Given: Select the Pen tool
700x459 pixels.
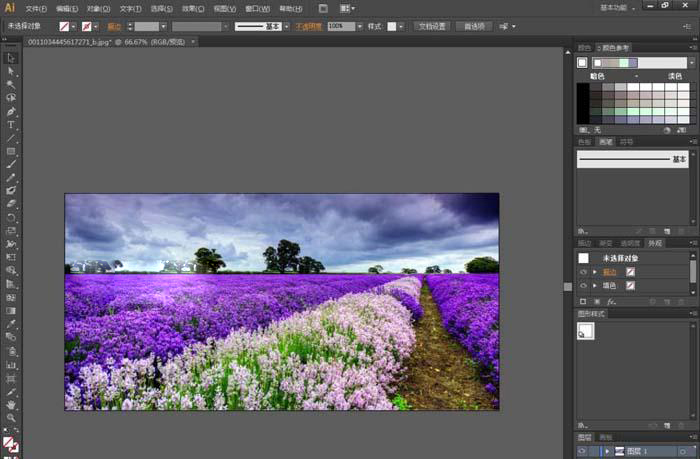Looking at the screenshot, I should pyautogui.click(x=11, y=111).
